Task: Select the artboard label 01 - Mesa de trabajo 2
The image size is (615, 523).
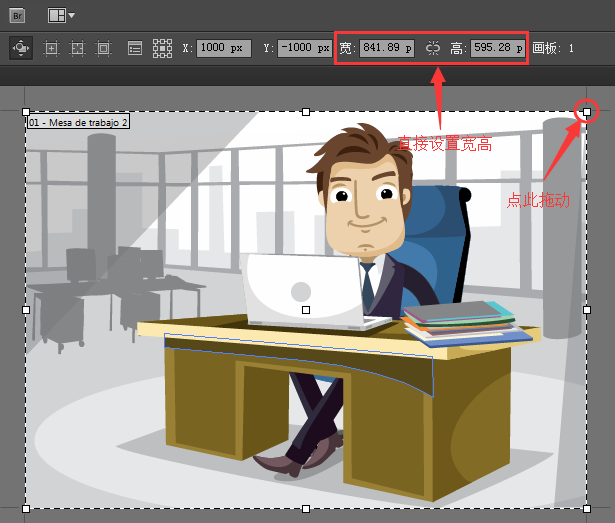Action: 78,122
